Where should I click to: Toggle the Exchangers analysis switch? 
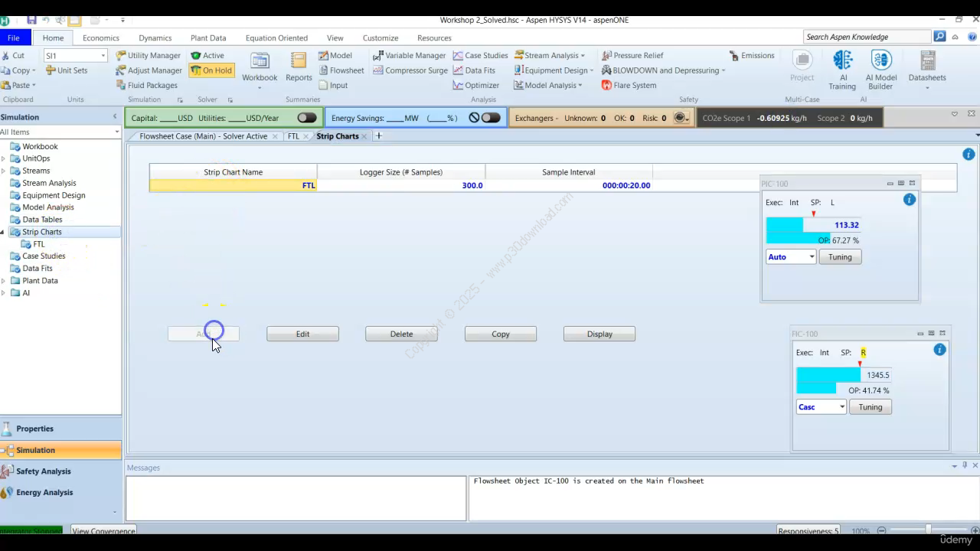point(682,118)
